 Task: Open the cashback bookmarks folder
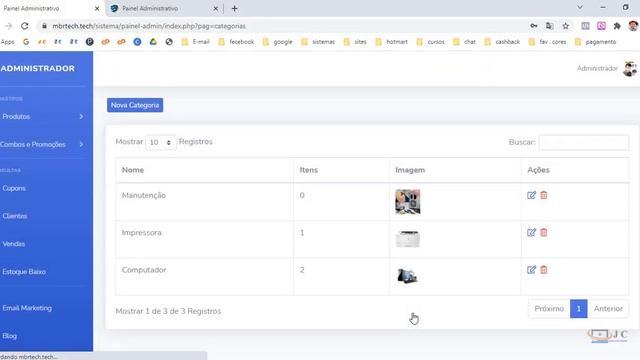[x=502, y=42]
